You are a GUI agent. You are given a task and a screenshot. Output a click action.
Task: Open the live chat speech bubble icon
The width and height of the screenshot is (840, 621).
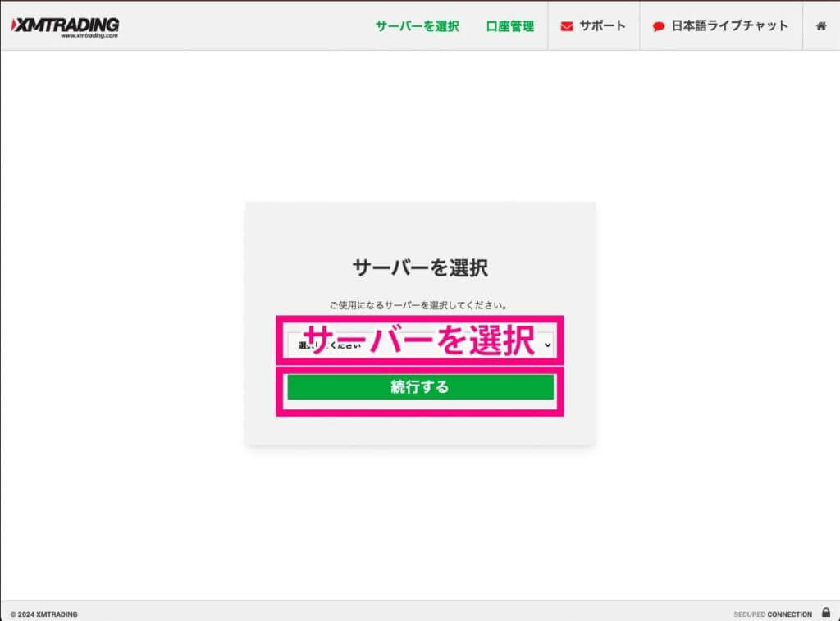click(x=658, y=25)
